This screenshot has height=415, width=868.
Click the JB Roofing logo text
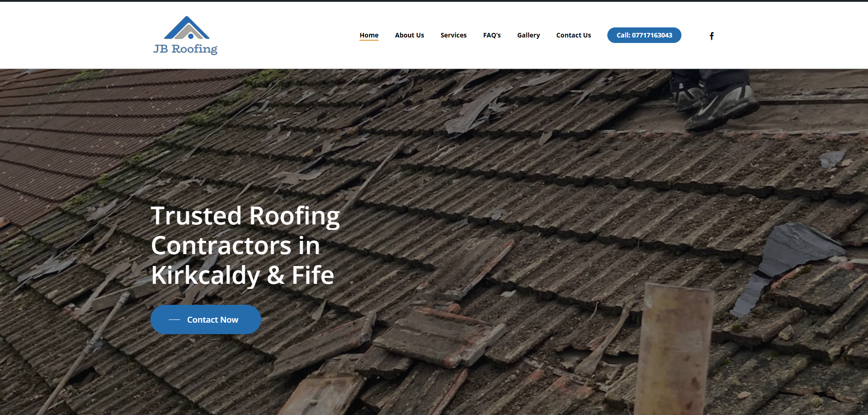(x=185, y=49)
